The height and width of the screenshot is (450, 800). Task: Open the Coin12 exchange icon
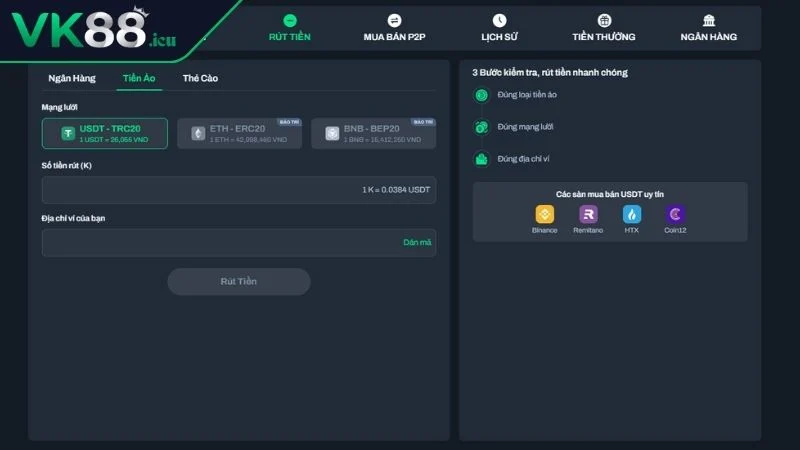pos(675,214)
